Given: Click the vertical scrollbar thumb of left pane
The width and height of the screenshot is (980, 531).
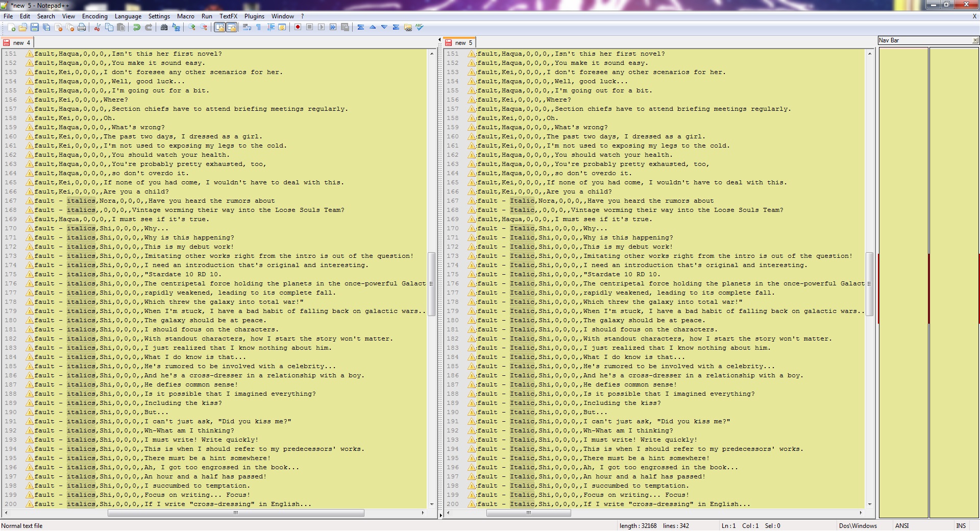Looking at the screenshot, I should pos(431,284).
